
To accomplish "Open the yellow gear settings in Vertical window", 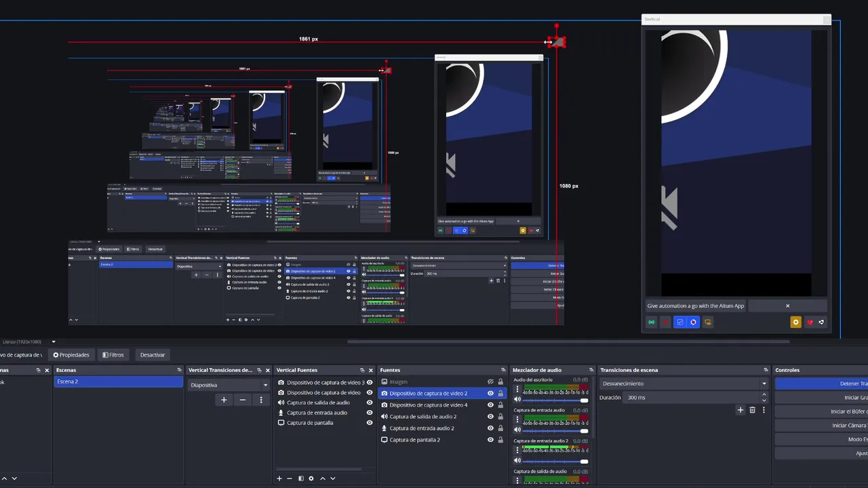I will click(796, 322).
